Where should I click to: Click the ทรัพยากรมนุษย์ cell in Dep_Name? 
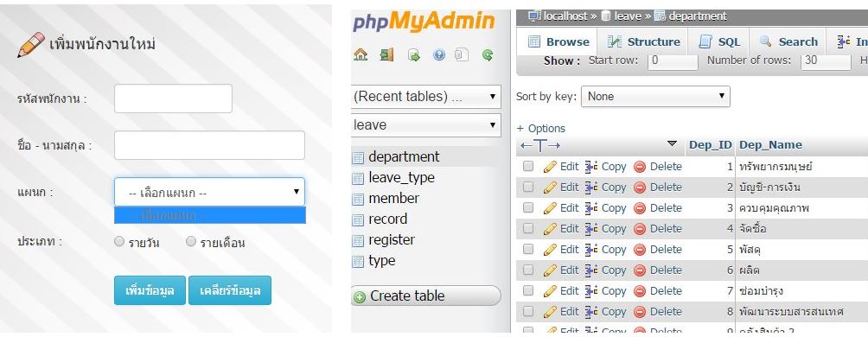(775, 166)
